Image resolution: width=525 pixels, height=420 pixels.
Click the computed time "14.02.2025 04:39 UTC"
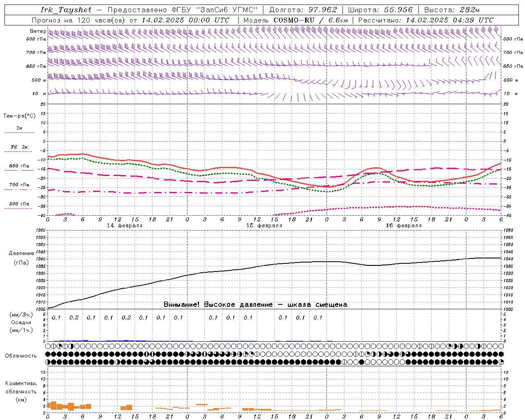point(450,20)
